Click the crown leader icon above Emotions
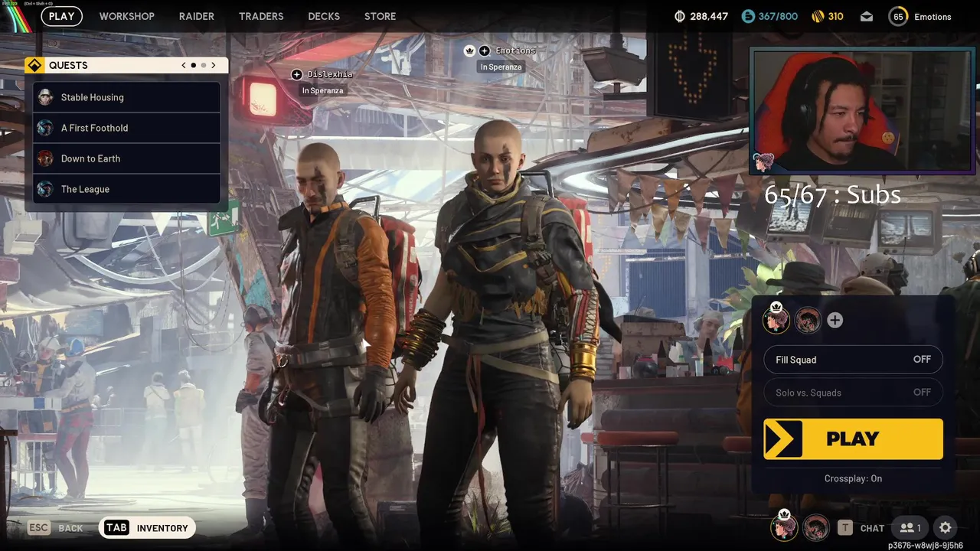 469,51
